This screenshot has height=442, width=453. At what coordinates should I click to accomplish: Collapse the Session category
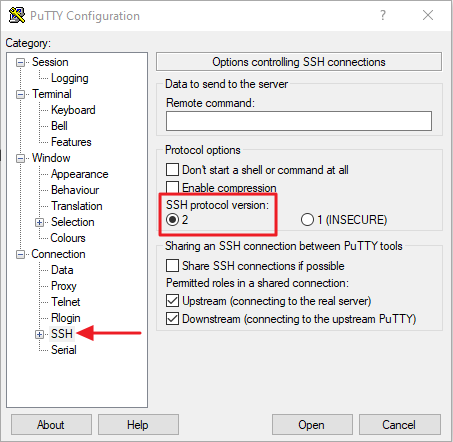pos(20,62)
